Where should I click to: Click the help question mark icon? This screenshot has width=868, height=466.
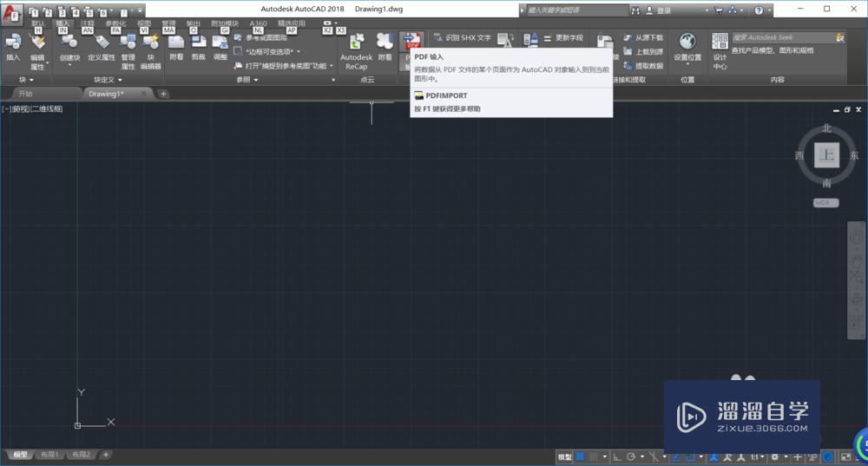coord(759,10)
